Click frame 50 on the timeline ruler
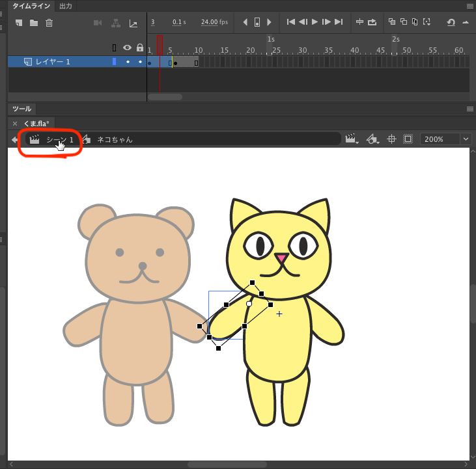This screenshot has height=469, width=476. [x=406, y=50]
